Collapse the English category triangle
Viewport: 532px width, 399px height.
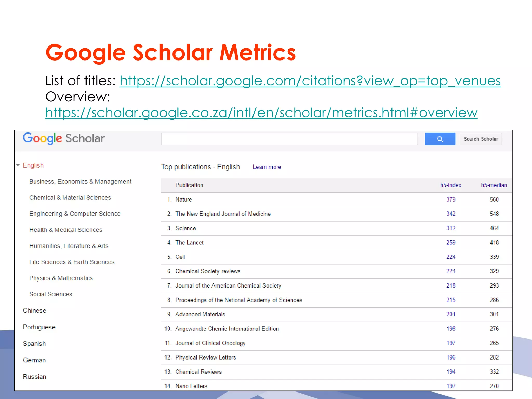click(x=18, y=165)
